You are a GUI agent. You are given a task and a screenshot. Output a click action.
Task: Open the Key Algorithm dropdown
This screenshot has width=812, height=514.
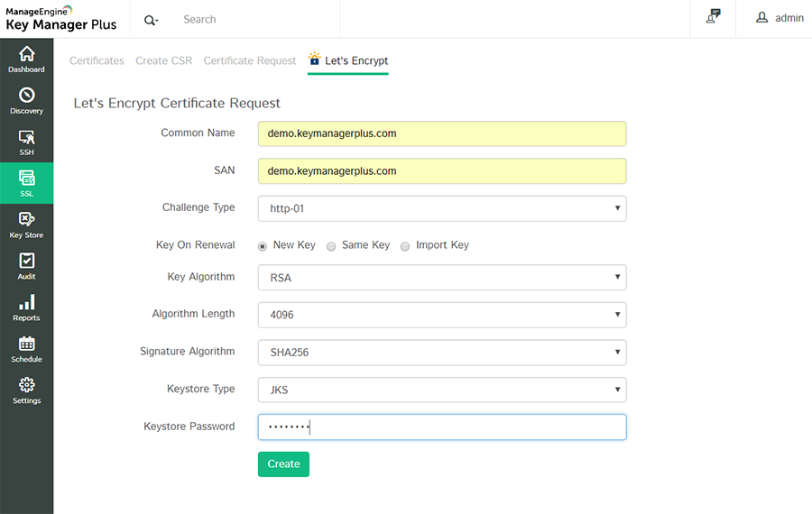(442, 278)
